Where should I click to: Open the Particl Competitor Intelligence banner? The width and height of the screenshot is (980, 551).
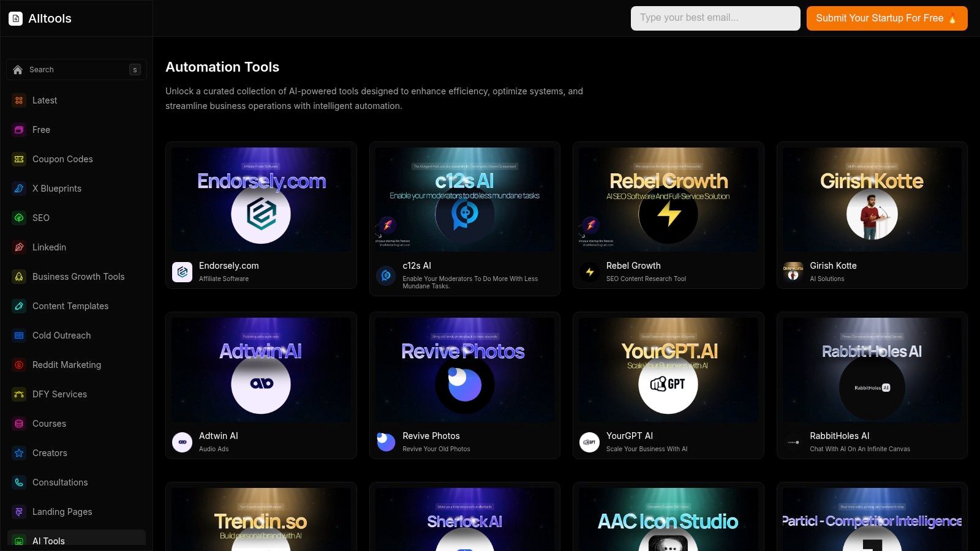(x=872, y=519)
